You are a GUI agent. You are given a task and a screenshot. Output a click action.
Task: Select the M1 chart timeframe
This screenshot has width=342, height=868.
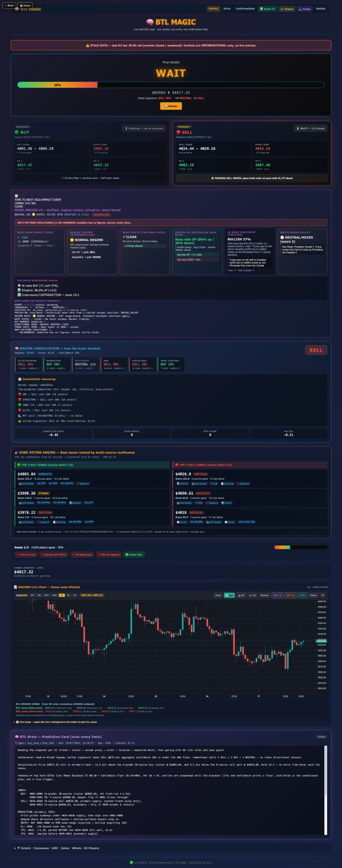33,595
